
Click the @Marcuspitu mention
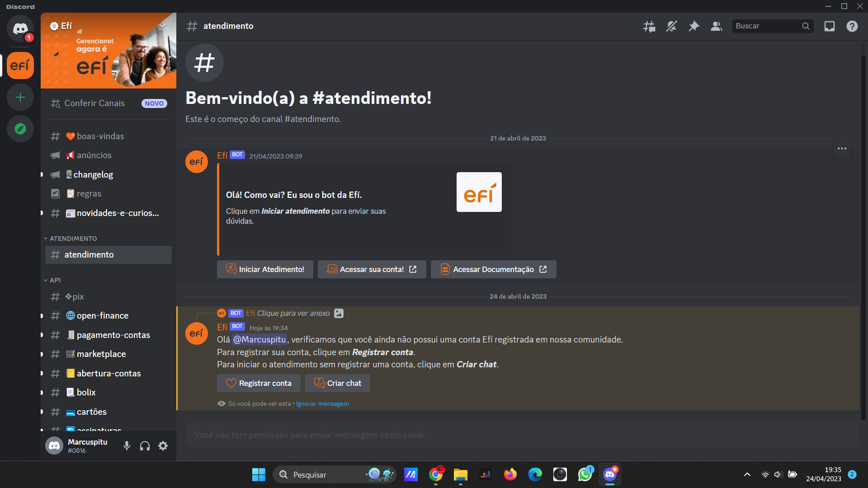coord(259,339)
